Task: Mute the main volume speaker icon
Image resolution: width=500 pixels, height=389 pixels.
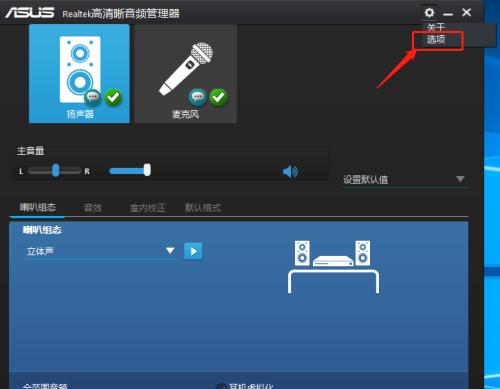Action: click(290, 172)
